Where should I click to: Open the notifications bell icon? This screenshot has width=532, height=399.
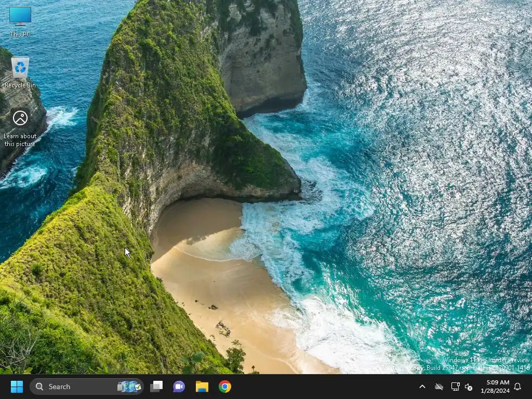click(517, 387)
